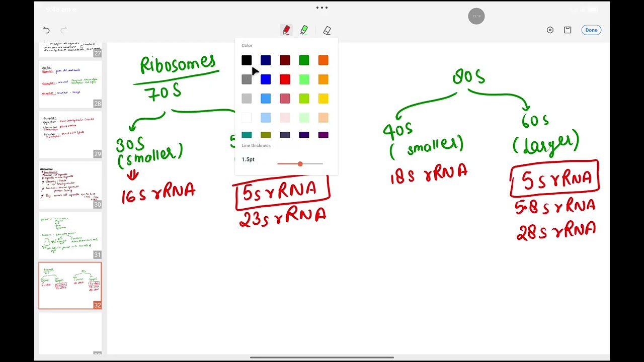This screenshot has height=362, width=644.
Task: Select the green highlighter tool
Action: pos(304,30)
